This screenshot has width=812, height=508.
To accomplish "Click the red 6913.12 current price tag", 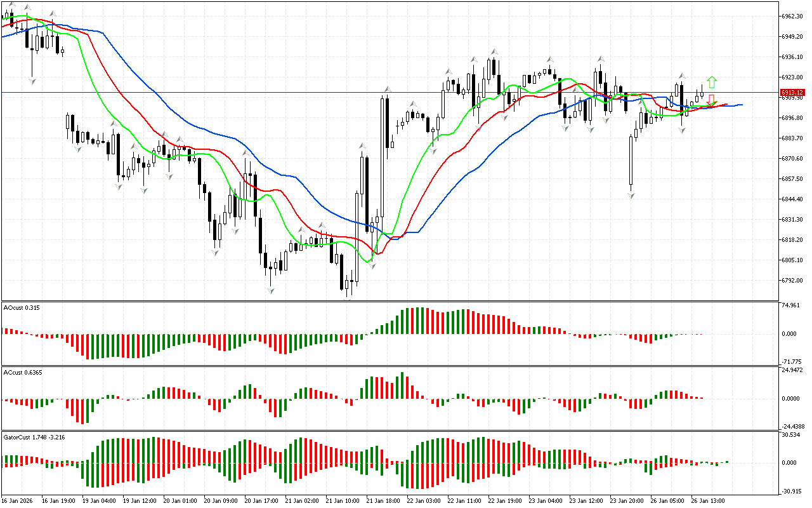I will point(792,92).
